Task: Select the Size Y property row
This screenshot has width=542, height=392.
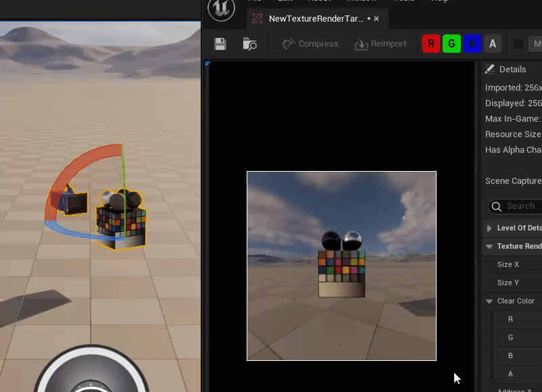Action: pos(512,283)
